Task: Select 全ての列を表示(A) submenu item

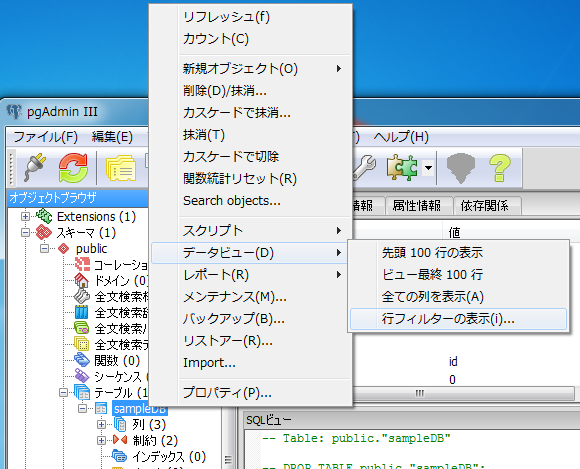Action: tap(458, 297)
